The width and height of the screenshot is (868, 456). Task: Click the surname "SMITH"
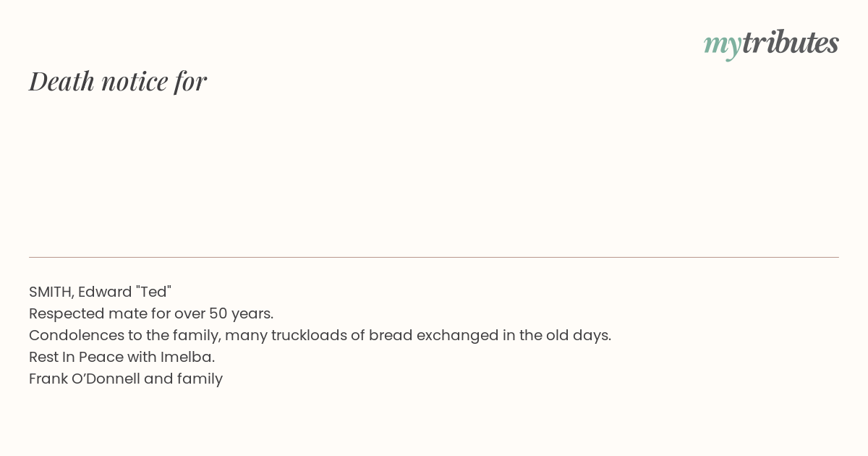50,292
